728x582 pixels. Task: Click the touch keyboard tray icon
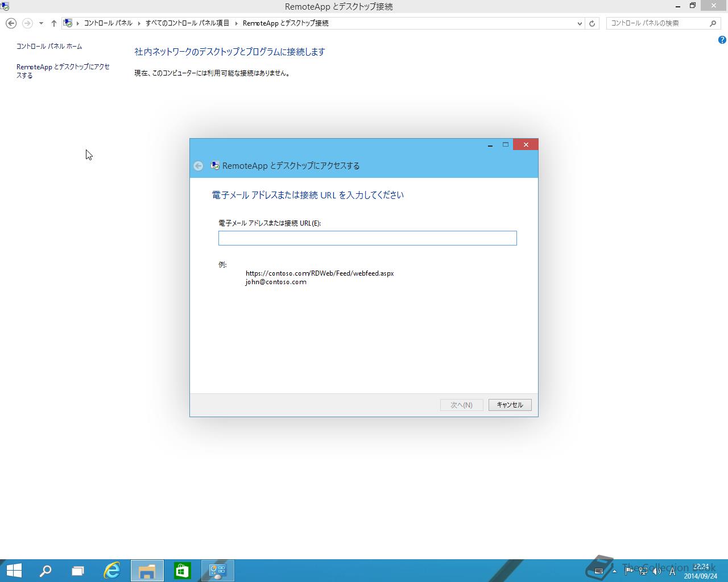(x=598, y=571)
